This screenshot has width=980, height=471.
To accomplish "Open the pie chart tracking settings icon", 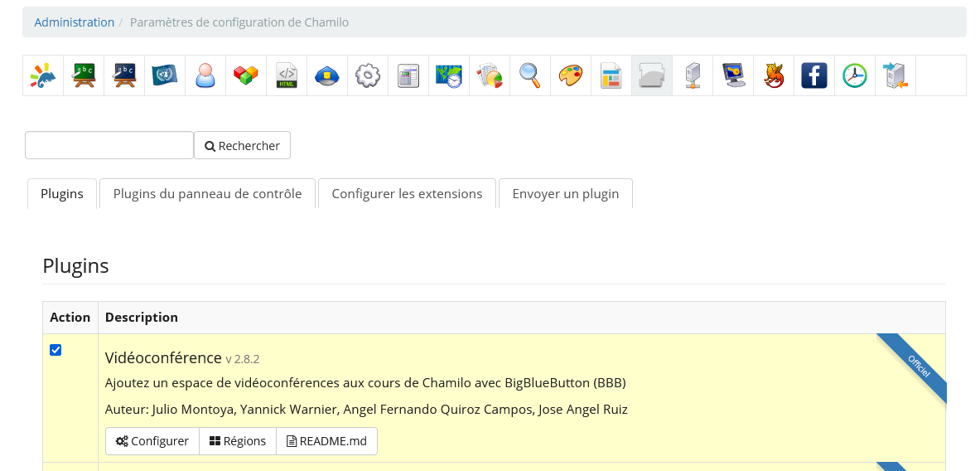I will click(490, 75).
